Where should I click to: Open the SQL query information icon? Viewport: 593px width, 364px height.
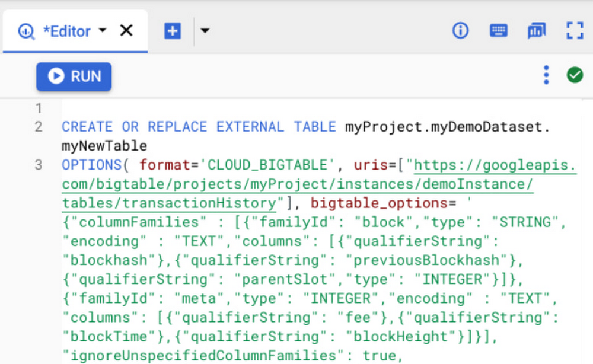[460, 31]
